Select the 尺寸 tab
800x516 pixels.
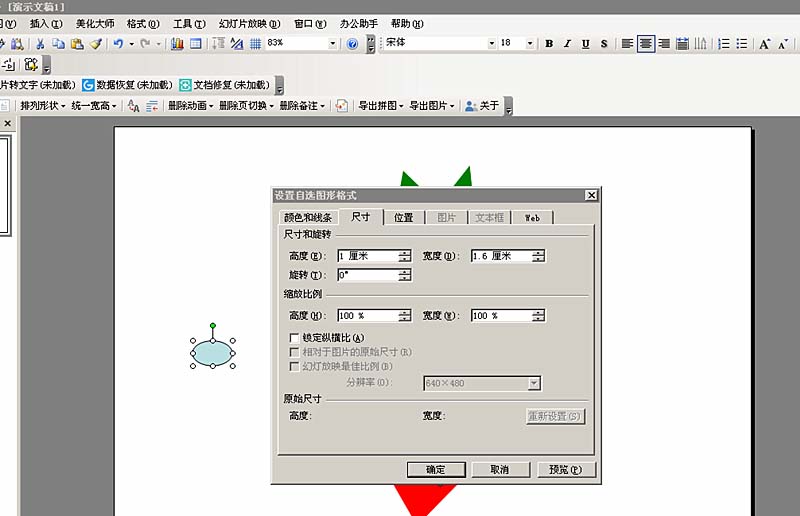(361, 216)
